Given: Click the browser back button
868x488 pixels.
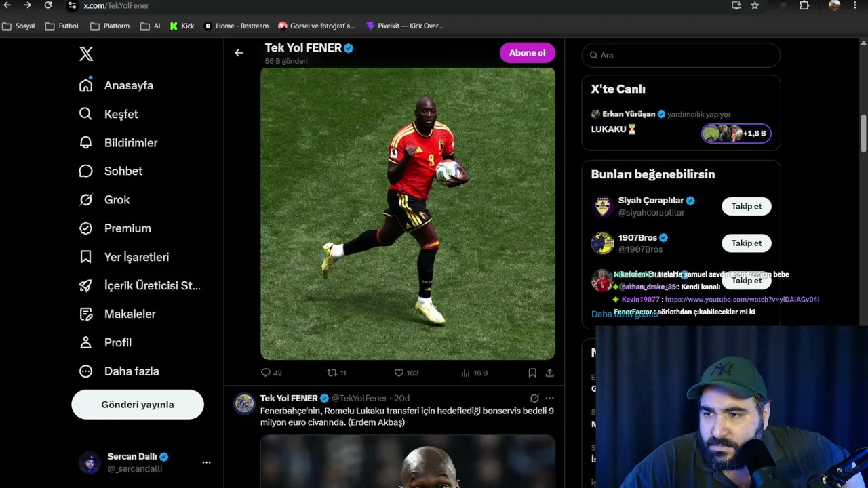Looking at the screenshot, I should [7, 5].
